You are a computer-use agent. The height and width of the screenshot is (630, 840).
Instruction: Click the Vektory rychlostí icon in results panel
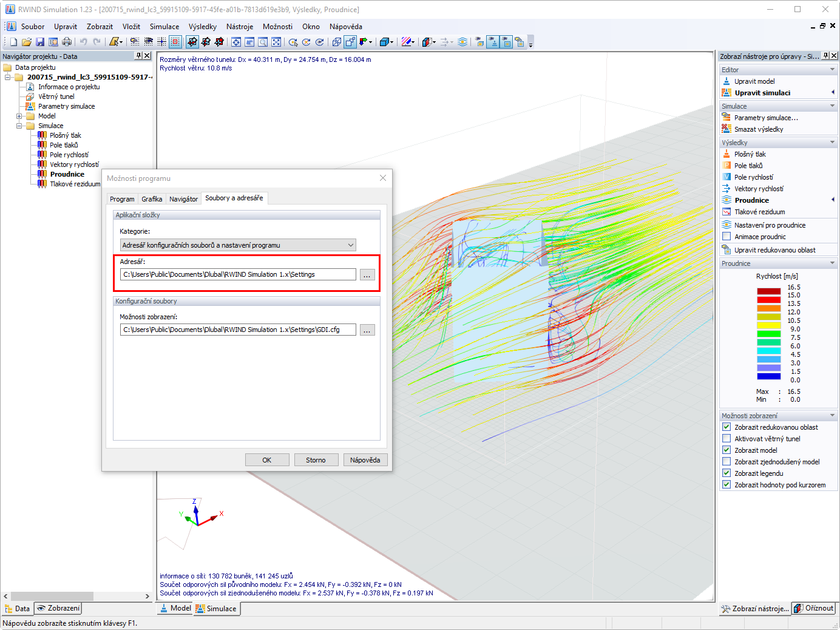tap(727, 189)
